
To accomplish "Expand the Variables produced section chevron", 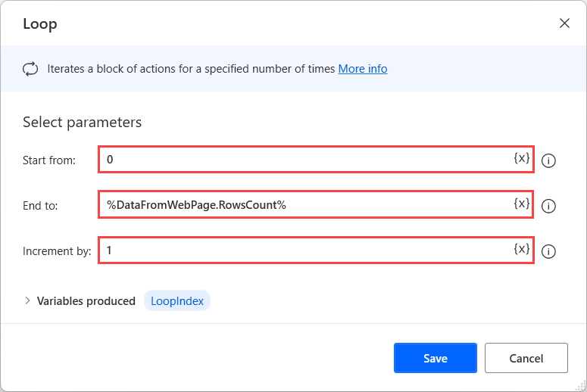I will (28, 300).
